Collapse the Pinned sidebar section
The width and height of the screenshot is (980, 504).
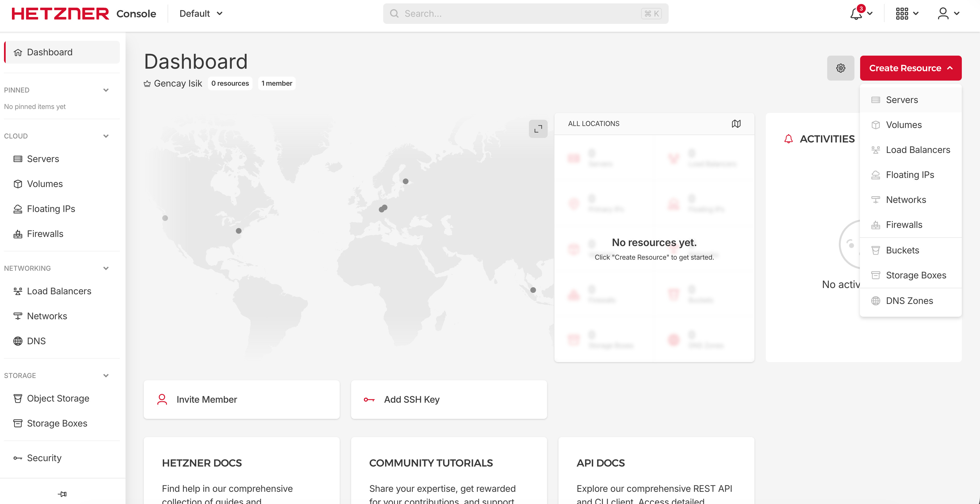click(106, 90)
